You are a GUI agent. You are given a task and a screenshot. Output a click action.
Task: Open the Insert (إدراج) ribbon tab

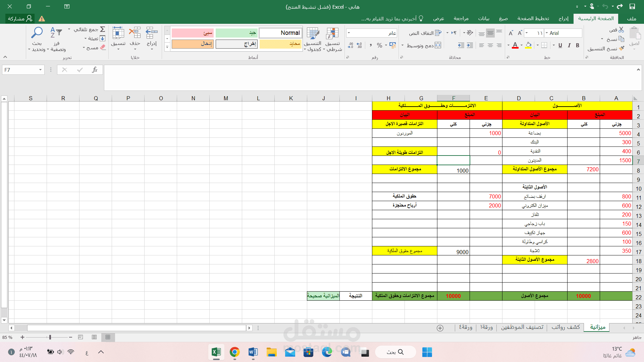563,18
